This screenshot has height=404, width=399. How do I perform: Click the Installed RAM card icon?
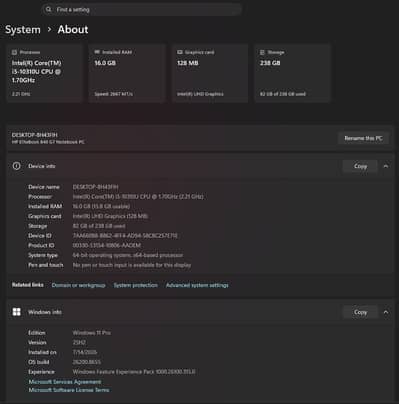click(x=97, y=52)
